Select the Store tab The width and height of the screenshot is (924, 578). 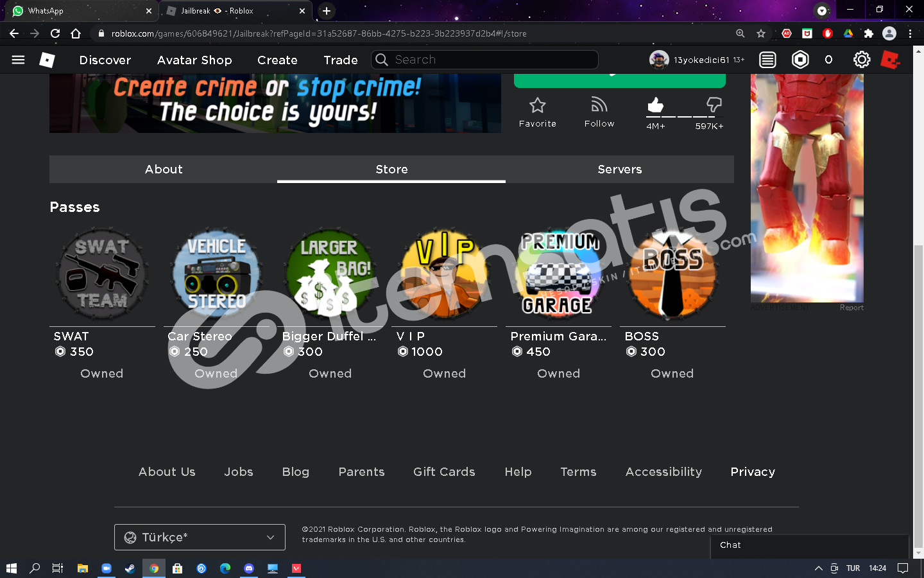point(391,170)
